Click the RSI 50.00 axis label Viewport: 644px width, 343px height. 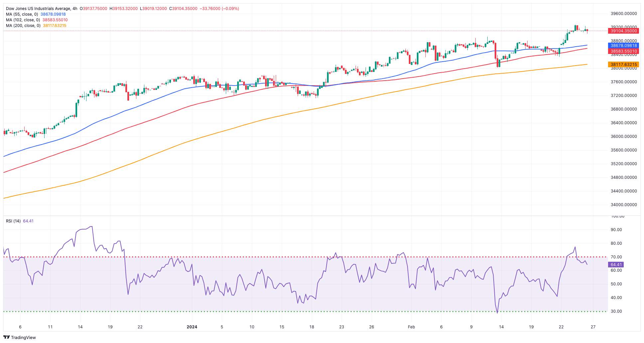coord(616,284)
